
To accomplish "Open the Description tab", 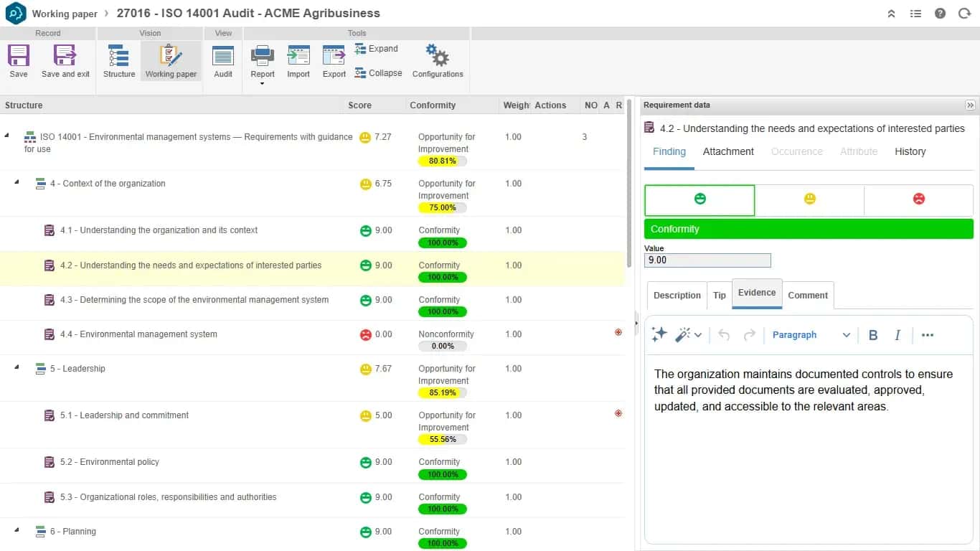I will [677, 296].
